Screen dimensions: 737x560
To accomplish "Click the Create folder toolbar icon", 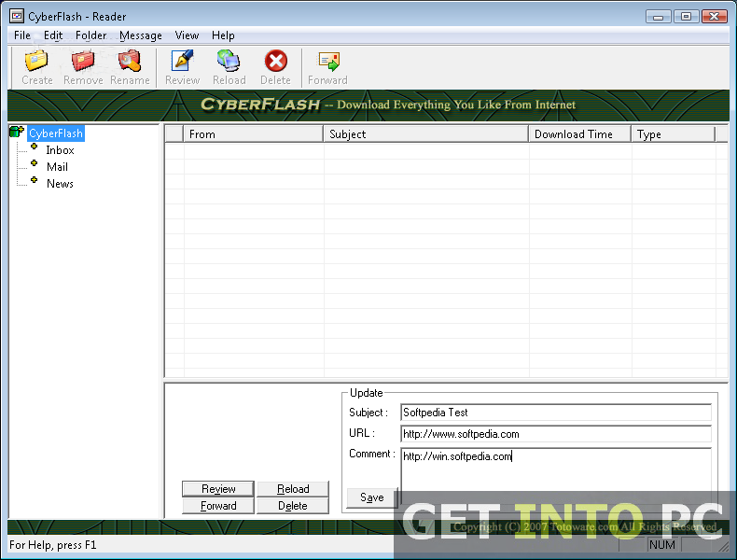I will pos(36,61).
